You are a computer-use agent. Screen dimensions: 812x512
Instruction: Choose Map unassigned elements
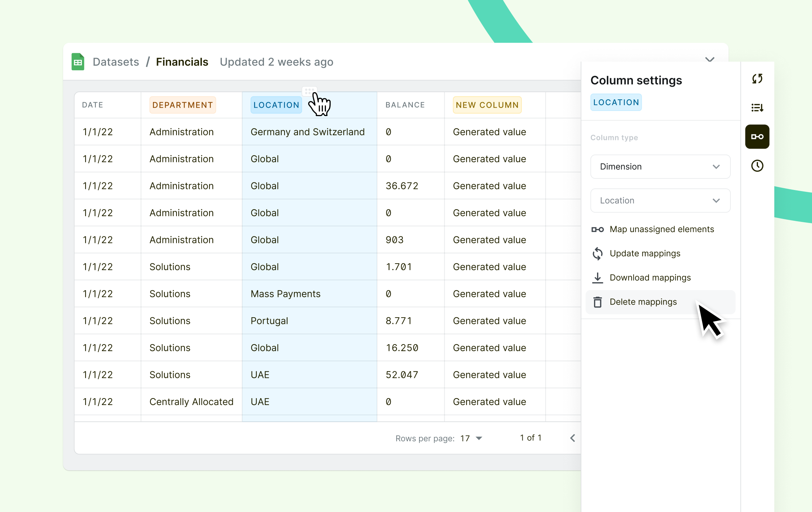click(x=661, y=229)
